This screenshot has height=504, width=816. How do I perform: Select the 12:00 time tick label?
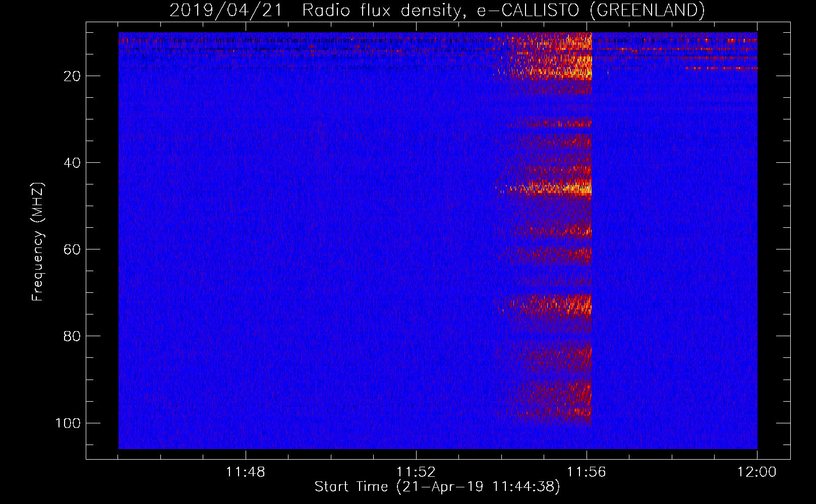(757, 472)
